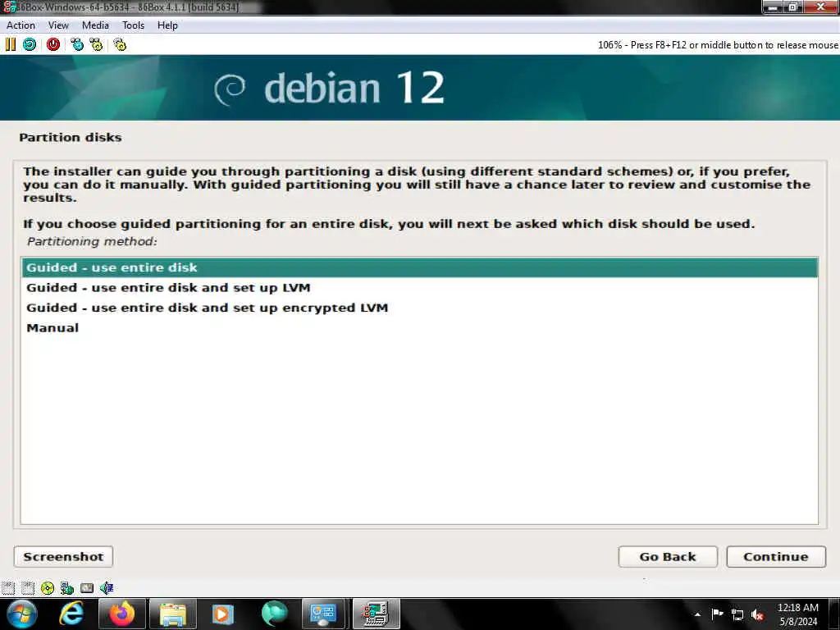Switch to Firefox on the taskbar
Image resolution: width=840 pixels, height=630 pixels.
(122, 614)
